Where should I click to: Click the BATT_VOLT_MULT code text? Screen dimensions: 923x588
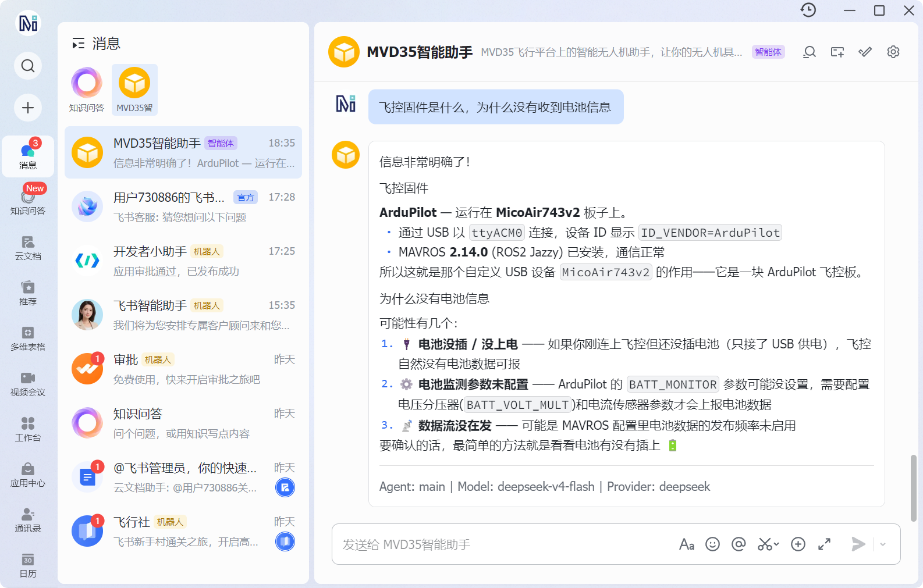(517, 405)
